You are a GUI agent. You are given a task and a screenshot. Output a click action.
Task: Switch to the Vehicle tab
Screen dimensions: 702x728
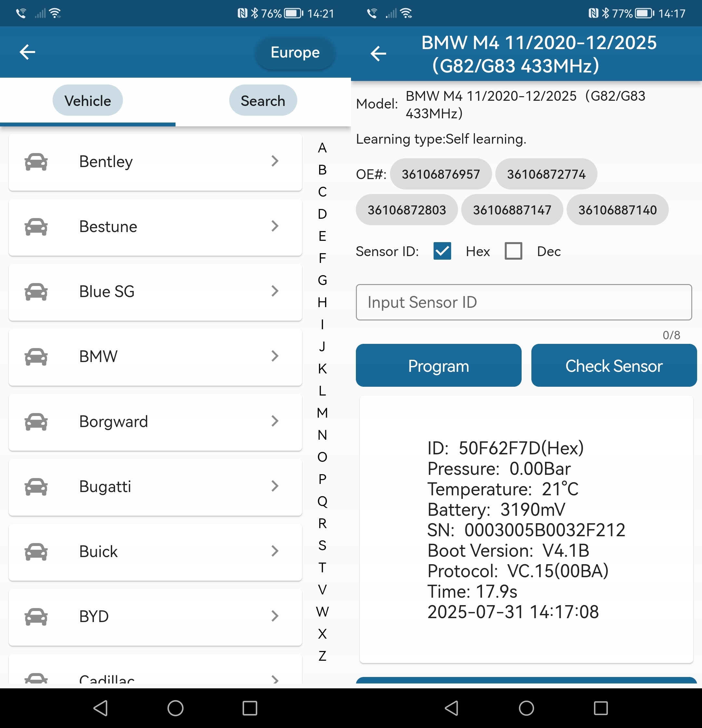pos(87,100)
